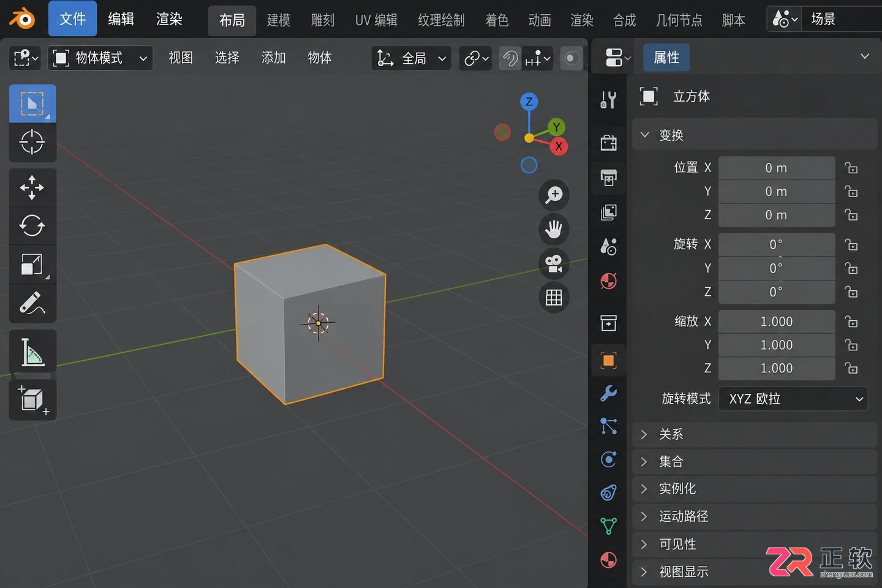
Task: Open the Render properties tab icon
Action: click(x=608, y=143)
